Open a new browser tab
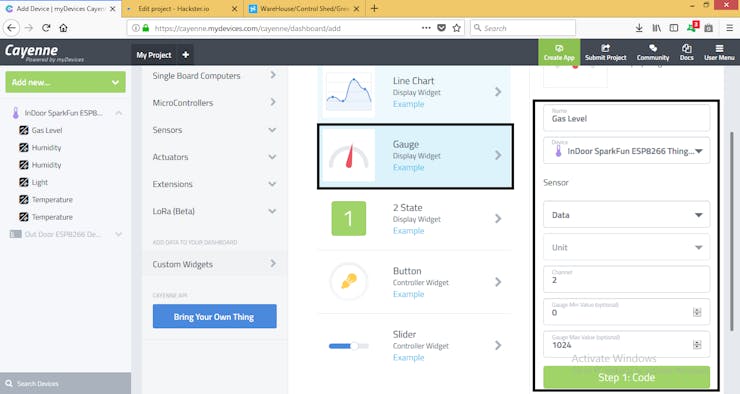This screenshot has height=394, width=740. [x=374, y=8]
